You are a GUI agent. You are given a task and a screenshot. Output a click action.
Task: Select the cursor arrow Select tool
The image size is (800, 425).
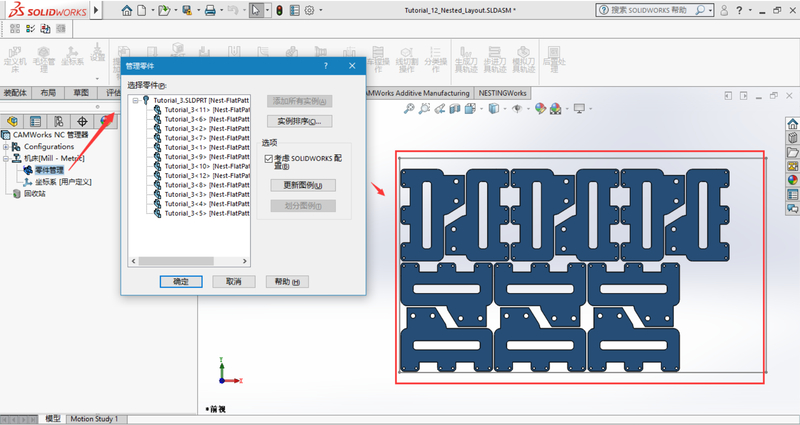255,11
